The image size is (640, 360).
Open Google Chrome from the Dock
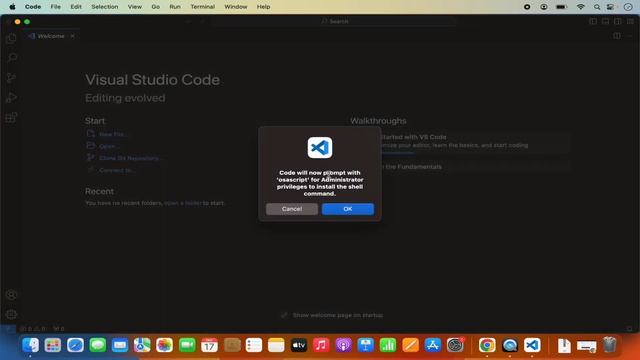[487, 345]
